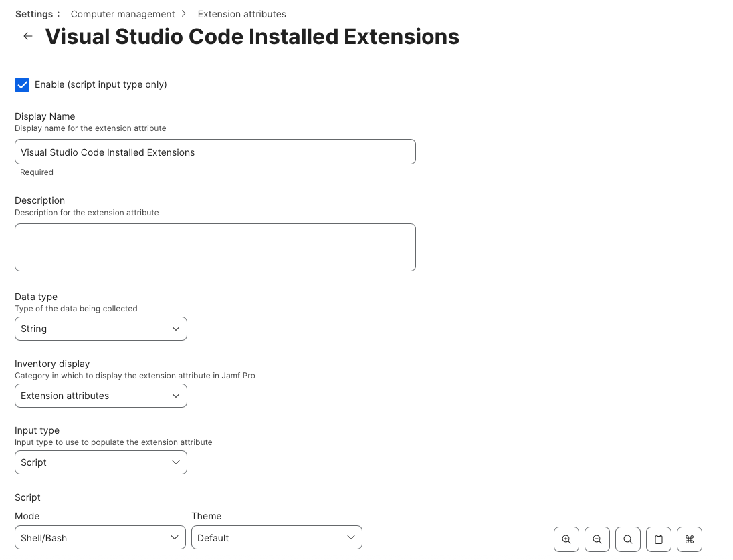
Task: Click the page title heading
Action: (x=252, y=37)
